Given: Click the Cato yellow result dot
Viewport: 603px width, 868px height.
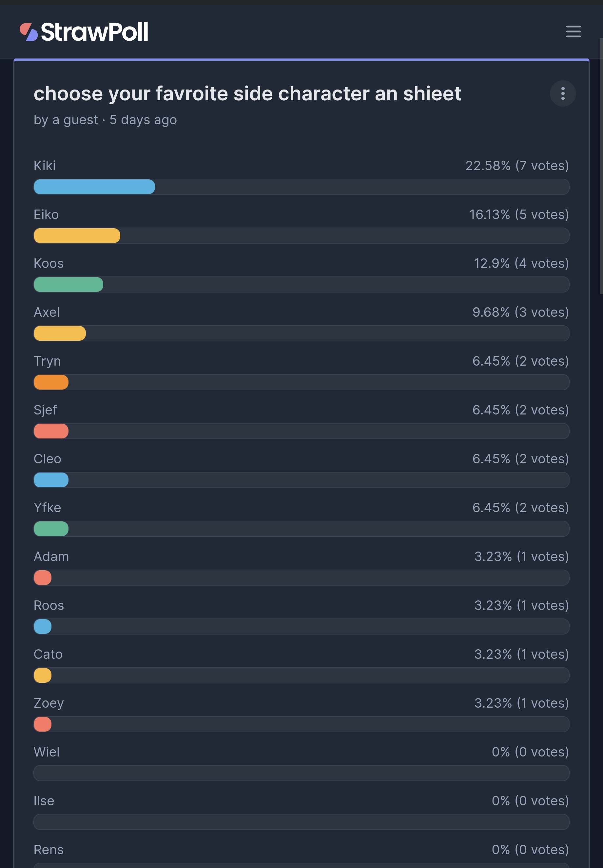Looking at the screenshot, I should click(x=43, y=675).
